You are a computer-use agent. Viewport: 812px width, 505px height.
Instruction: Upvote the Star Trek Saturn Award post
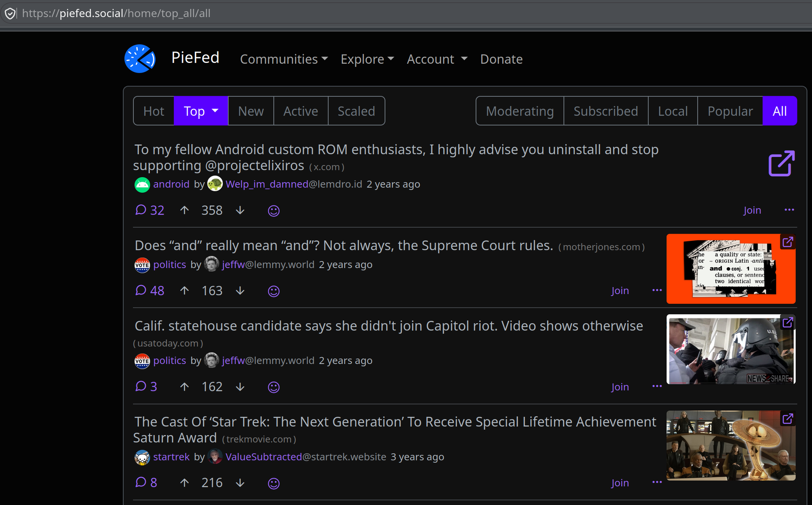pyautogui.click(x=184, y=483)
